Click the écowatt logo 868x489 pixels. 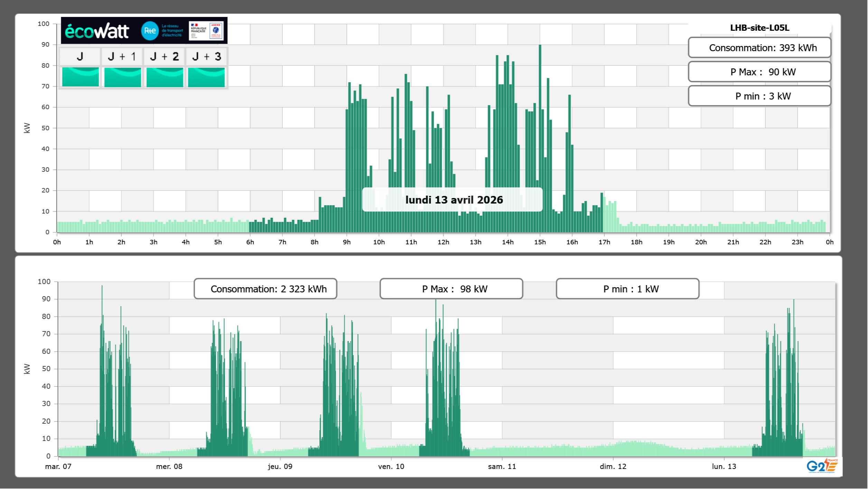tap(97, 31)
